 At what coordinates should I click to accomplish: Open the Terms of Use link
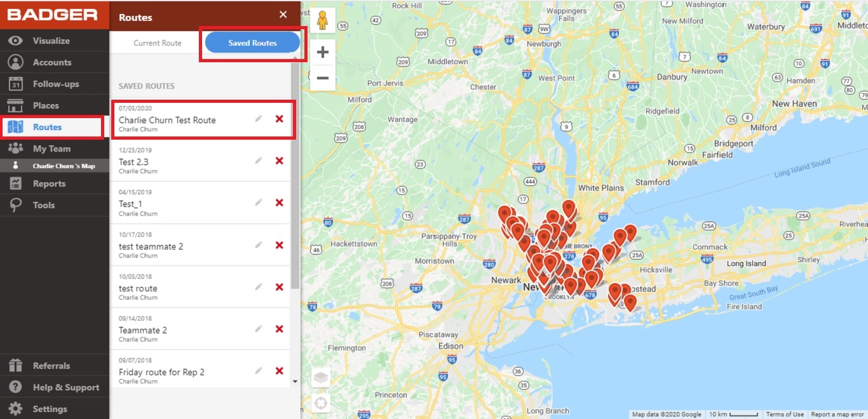[785, 413]
